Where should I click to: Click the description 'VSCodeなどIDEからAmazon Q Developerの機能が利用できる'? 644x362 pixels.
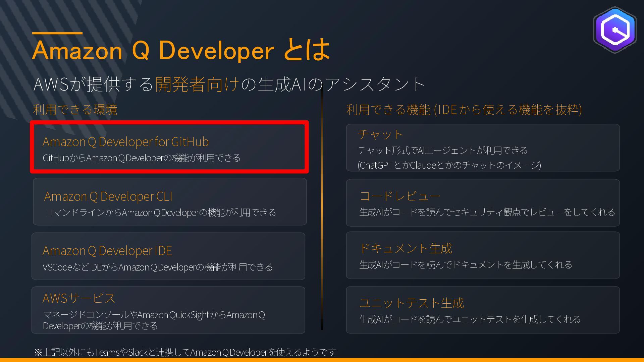(158, 267)
